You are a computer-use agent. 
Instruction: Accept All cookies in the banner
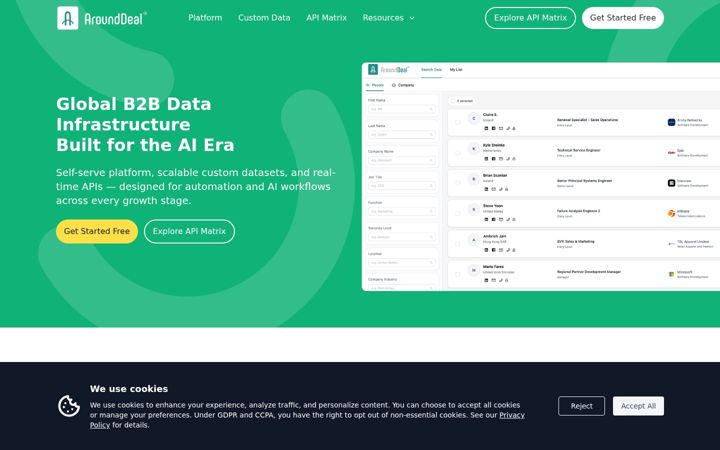coord(638,406)
